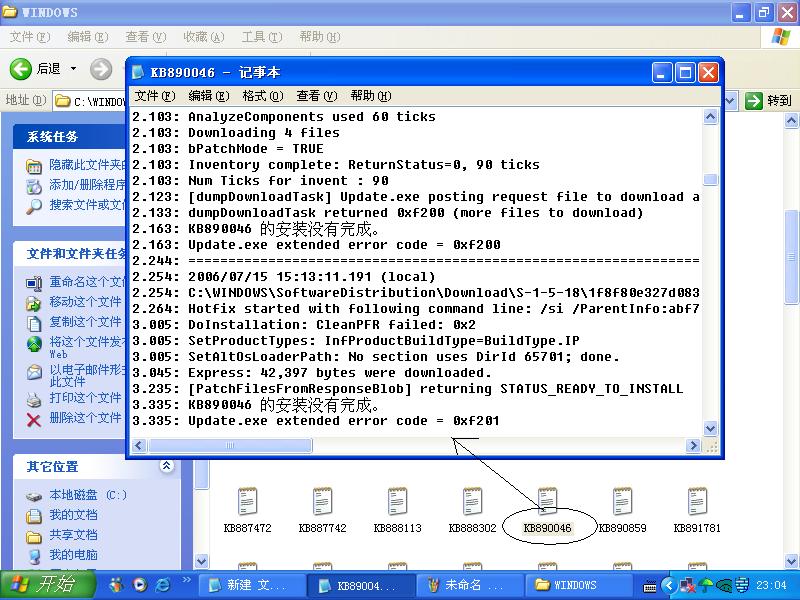Open Notepad 文件(F) menu

(155, 96)
